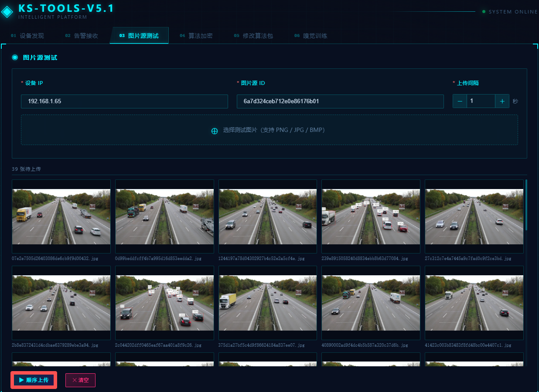This screenshot has width=539, height=392.
Task: Select thumbnail 0d99beddfcff4b7a995d16d853eedda2.jpg
Action: coord(164,216)
